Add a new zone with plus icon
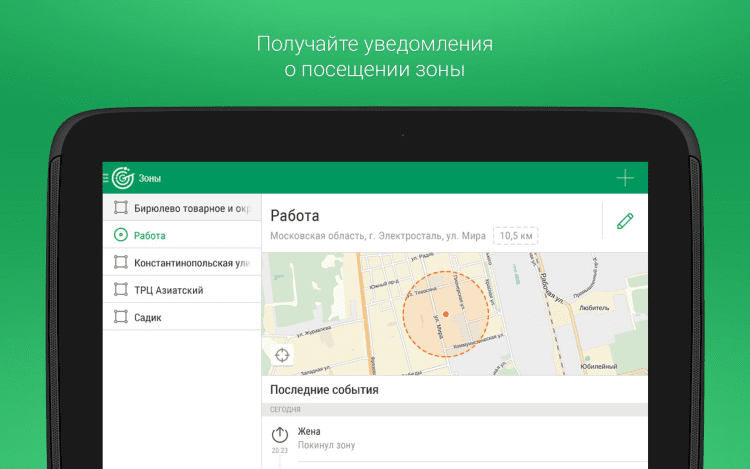The height and width of the screenshot is (469, 750). point(625,178)
